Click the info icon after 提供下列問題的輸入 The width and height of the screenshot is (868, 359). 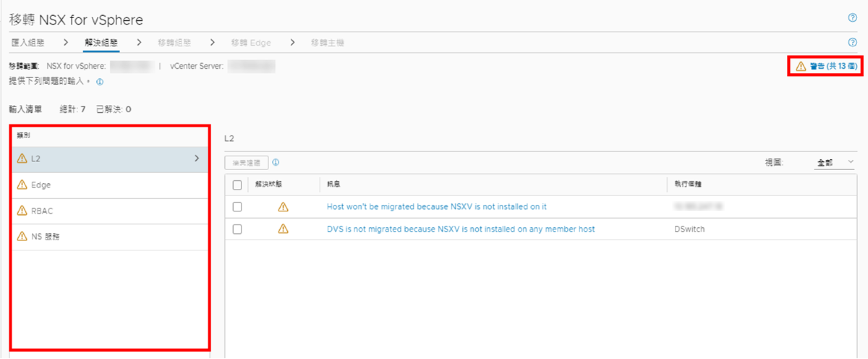click(x=100, y=82)
